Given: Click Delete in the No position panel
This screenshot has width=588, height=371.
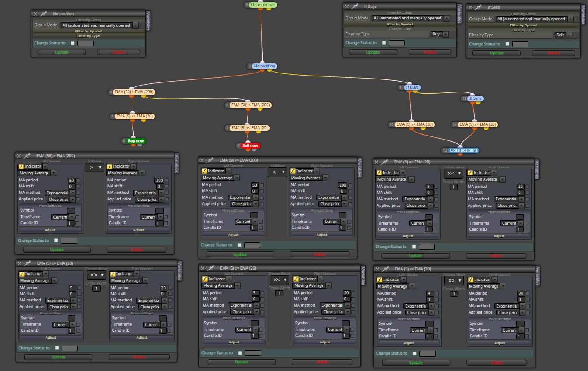Looking at the screenshot, I should tap(119, 52).
